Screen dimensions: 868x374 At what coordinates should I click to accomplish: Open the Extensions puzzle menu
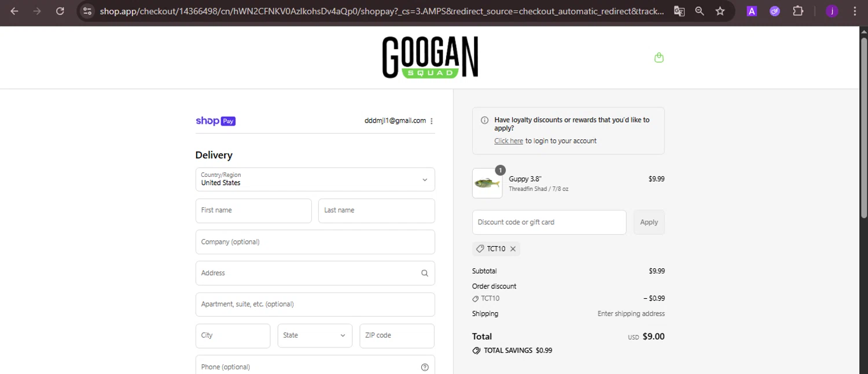pos(798,11)
